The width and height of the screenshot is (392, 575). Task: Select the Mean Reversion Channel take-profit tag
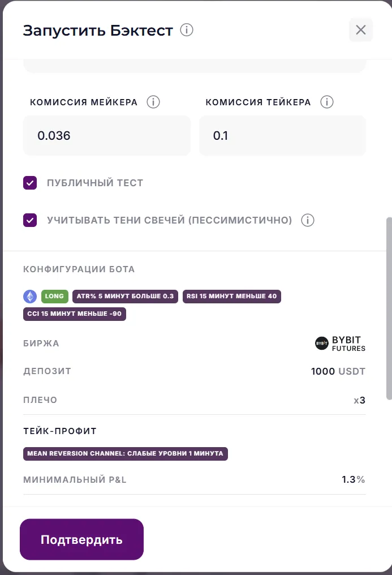125,453
